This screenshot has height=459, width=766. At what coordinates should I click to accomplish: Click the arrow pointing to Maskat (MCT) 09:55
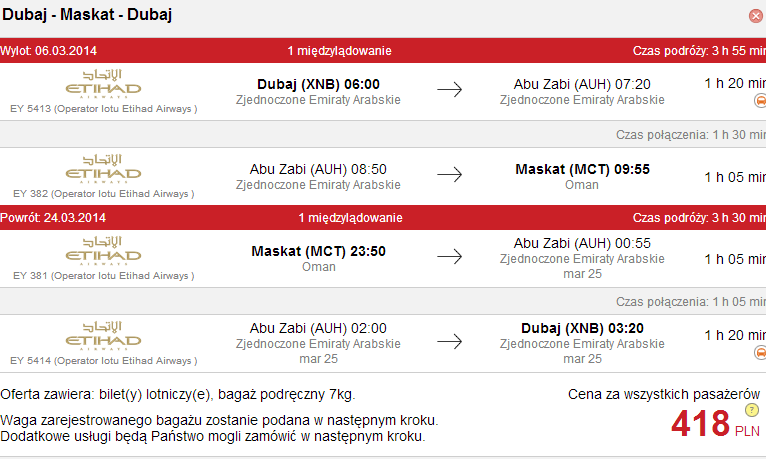pyautogui.click(x=449, y=174)
